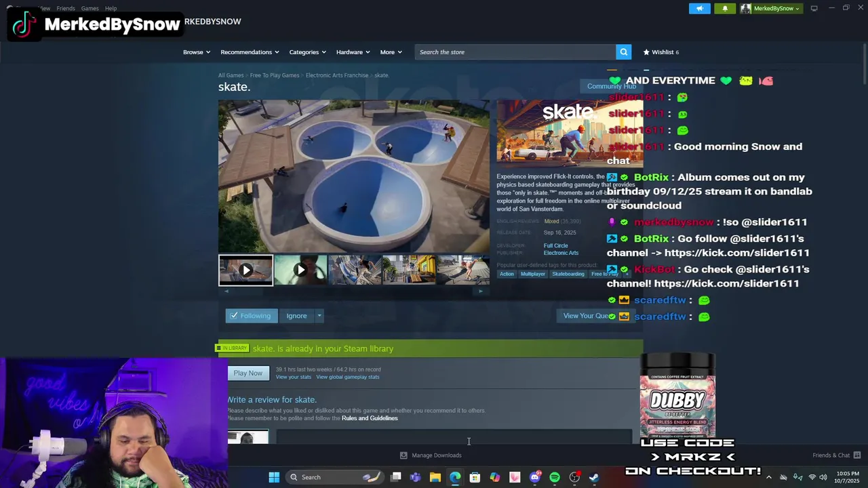Open the OBS Studio taskbar icon

pos(574,477)
